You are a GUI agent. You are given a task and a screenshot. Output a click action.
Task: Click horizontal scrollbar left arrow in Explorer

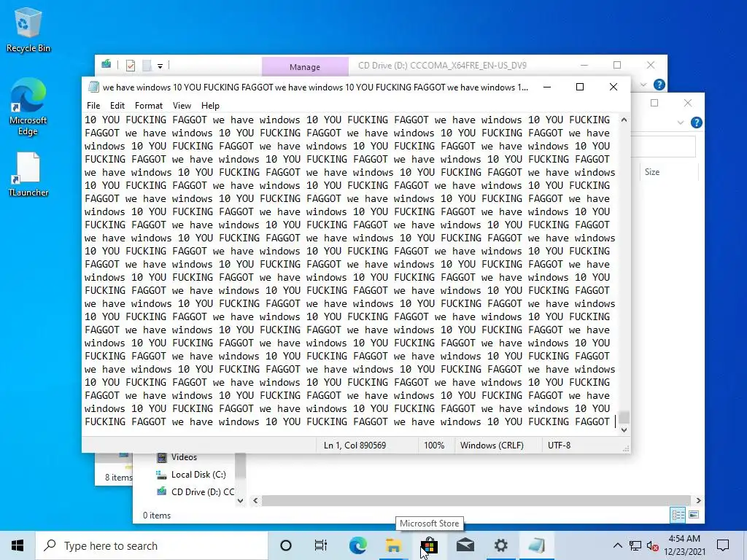[x=256, y=500]
